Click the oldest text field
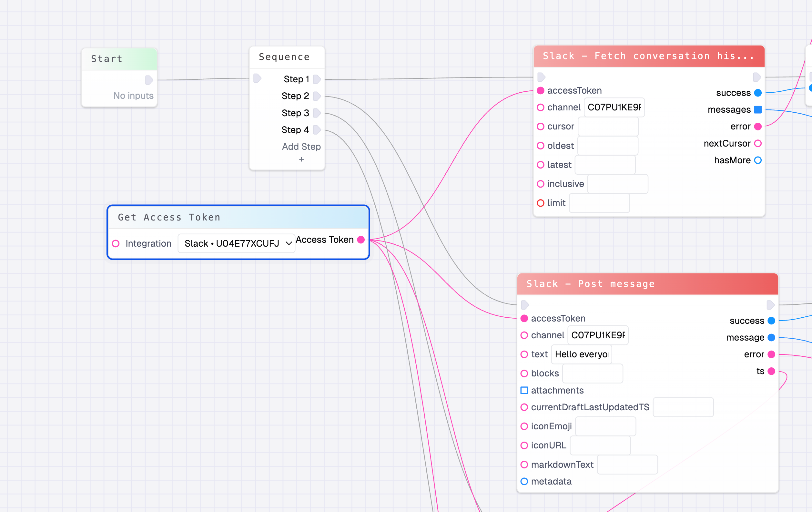 coord(608,146)
